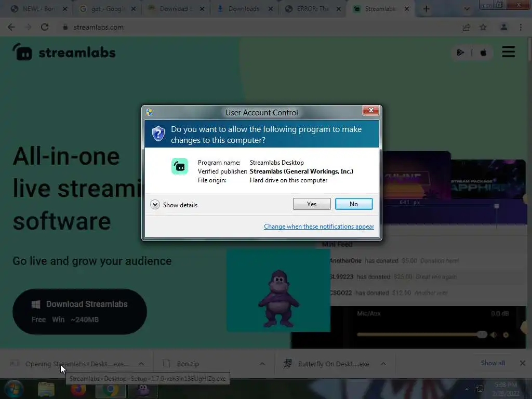This screenshot has width=532, height=399.
Task: Open the Windows Start menu
Action: 14,389
